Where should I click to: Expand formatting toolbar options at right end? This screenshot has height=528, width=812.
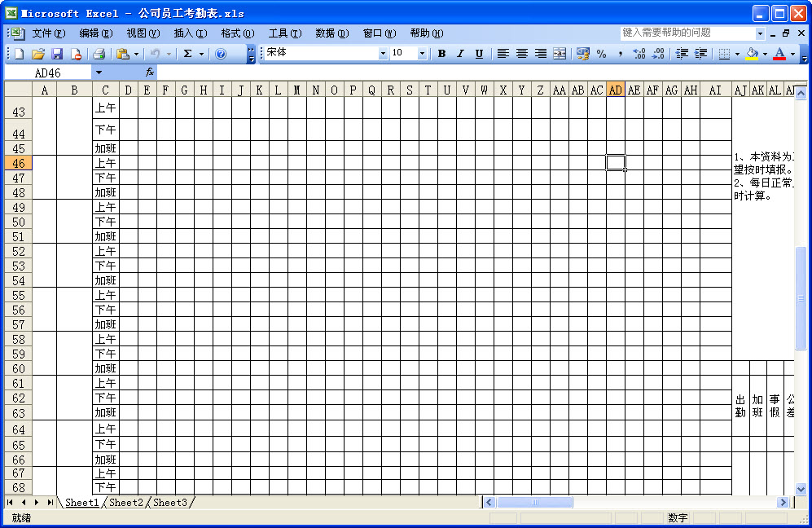(x=804, y=54)
